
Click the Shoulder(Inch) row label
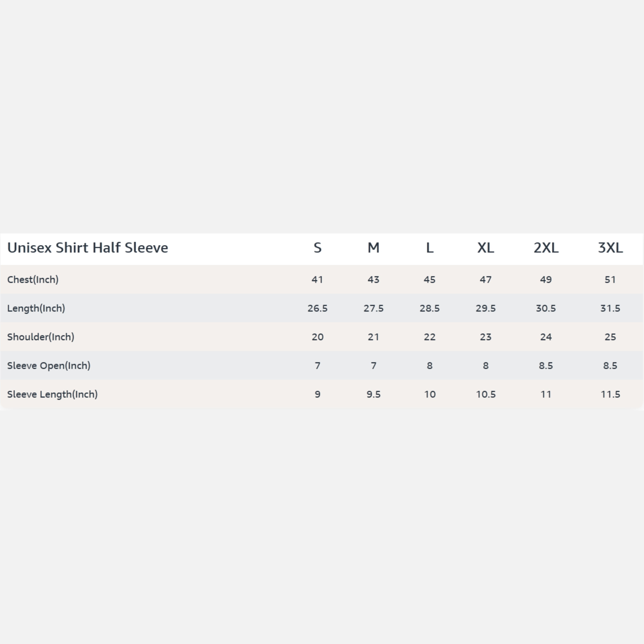pyautogui.click(x=41, y=337)
